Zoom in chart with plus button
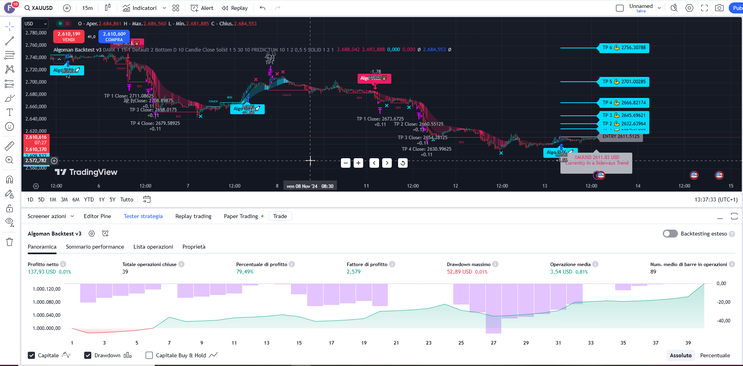The width and height of the screenshot is (743, 366). (x=359, y=163)
